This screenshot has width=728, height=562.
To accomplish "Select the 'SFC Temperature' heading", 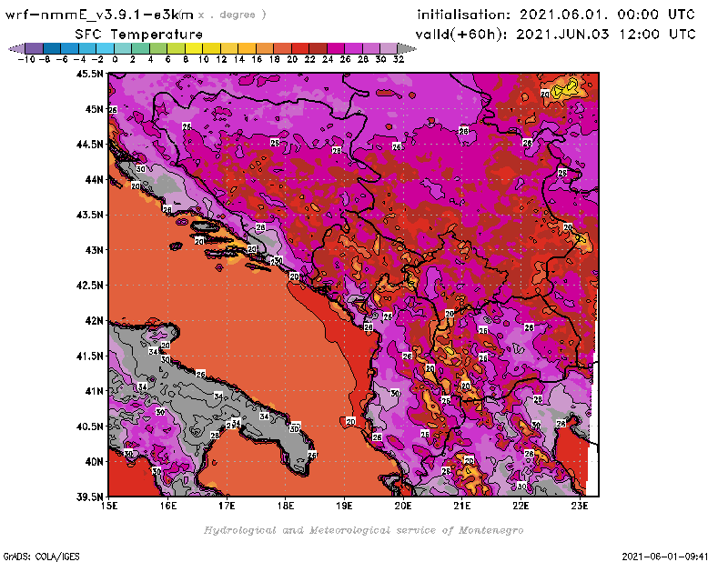I will click(139, 35).
